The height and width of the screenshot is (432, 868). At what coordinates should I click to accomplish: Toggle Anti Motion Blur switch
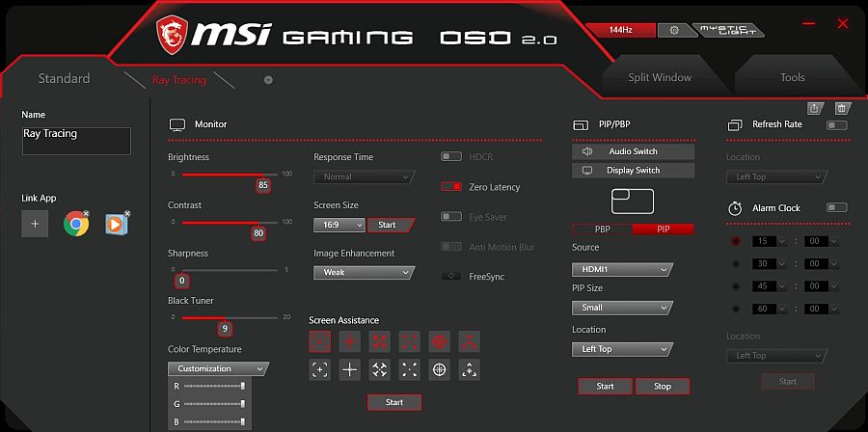(x=451, y=247)
